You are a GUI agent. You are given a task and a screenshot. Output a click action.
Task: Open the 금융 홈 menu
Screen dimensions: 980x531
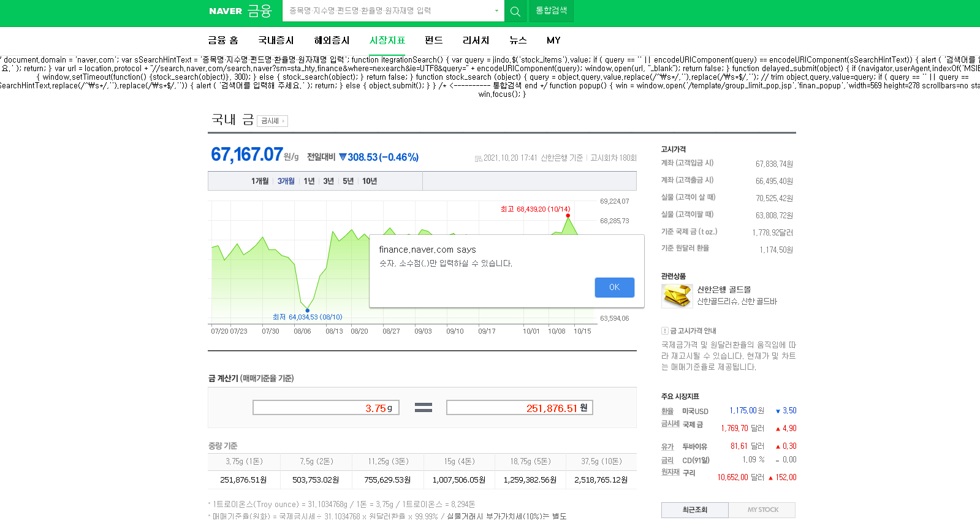(x=223, y=40)
